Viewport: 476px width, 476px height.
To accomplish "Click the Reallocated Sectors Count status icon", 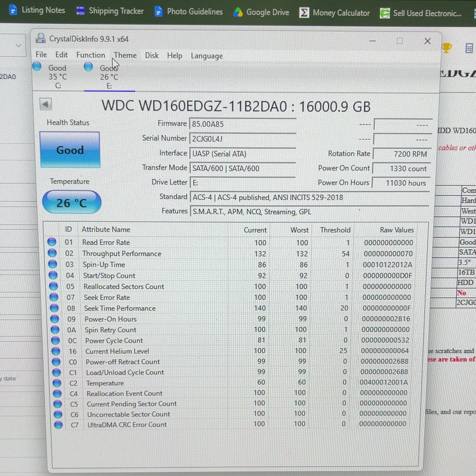I will click(53, 286).
